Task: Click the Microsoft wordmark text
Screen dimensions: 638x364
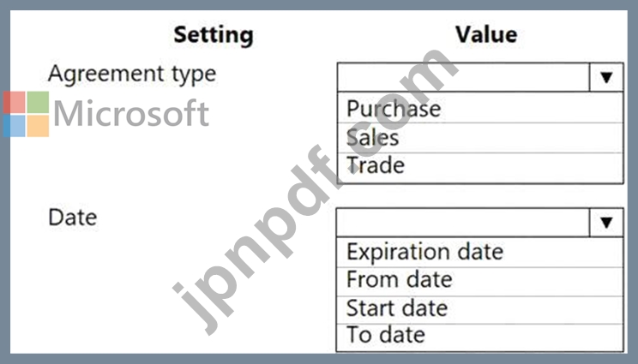Action: 131,114
